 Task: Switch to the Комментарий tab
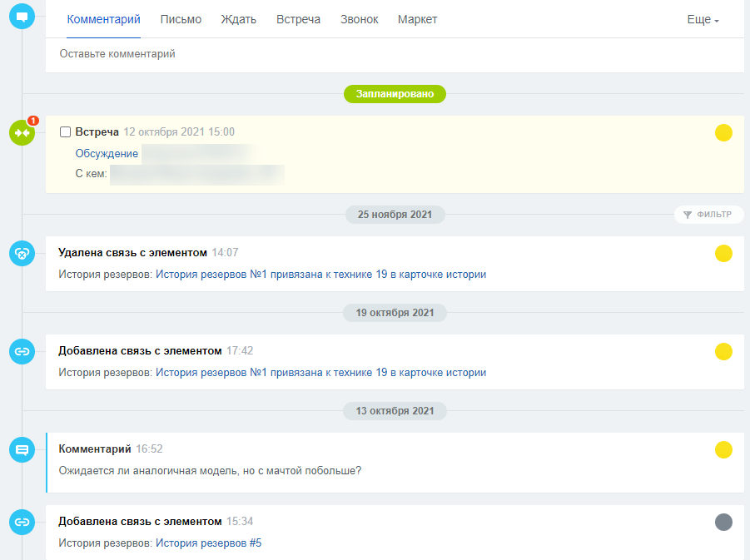point(103,20)
